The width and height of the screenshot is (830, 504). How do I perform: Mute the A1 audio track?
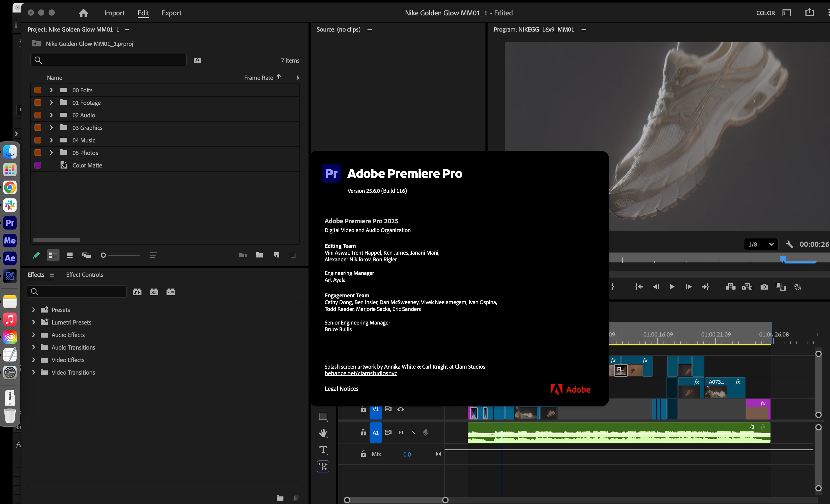pos(401,433)
